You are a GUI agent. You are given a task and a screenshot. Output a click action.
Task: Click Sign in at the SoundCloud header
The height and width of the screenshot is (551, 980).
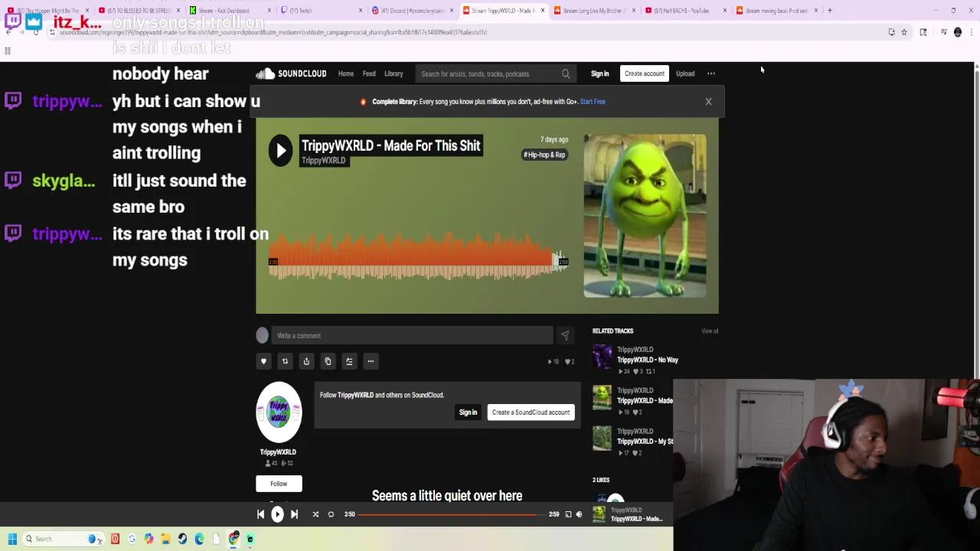599,73
